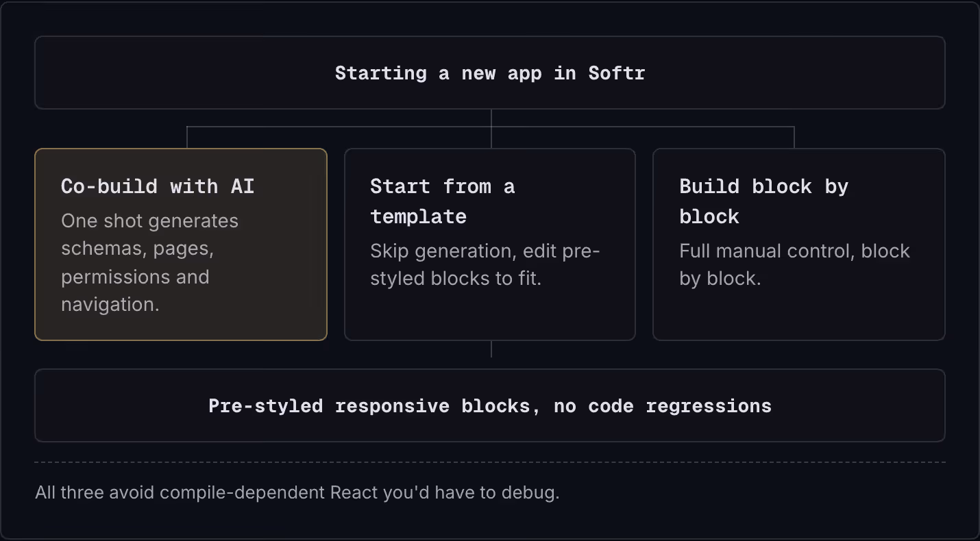Click the 'Starting a new app in Softr' header box

pyautogui.click(x=490, y=73)
